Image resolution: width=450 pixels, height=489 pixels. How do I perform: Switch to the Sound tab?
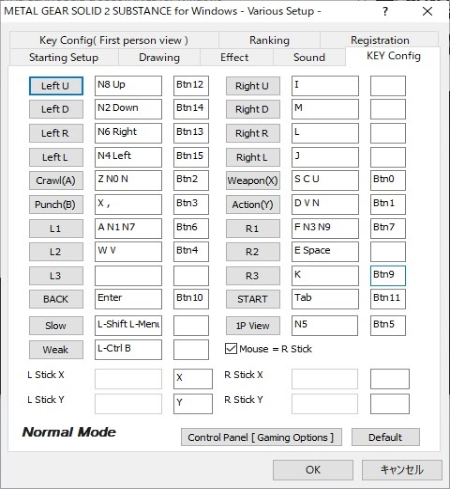click(309, 57)
